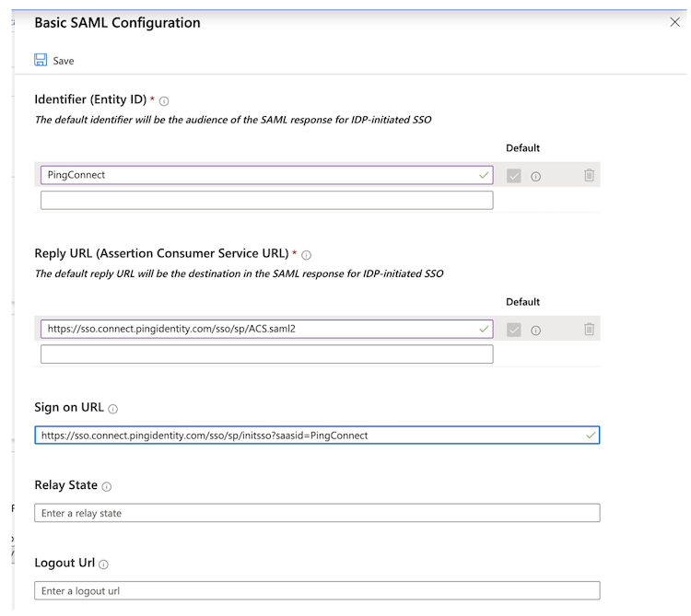Close the Basic SAML Configuration panel

tap(674, 22)
